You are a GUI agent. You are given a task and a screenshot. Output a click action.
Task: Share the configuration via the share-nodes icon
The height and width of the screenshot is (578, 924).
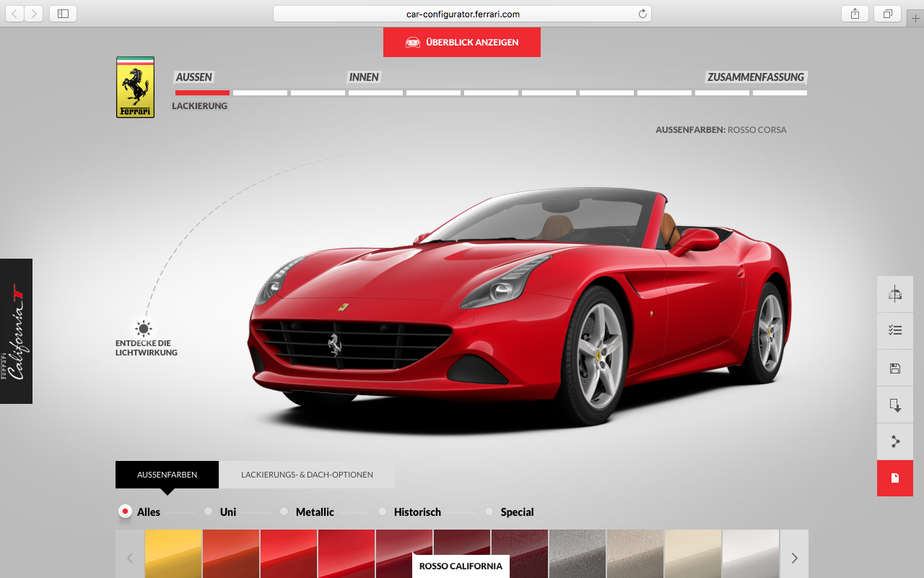click(x=895, y=441)
